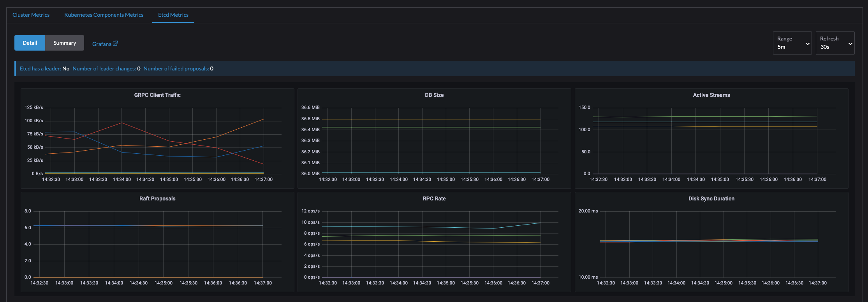The width and height of the screenshot is (868, 302).
Task: Open the Cluster Metrics tab
Action: click(x=31, y=15)
